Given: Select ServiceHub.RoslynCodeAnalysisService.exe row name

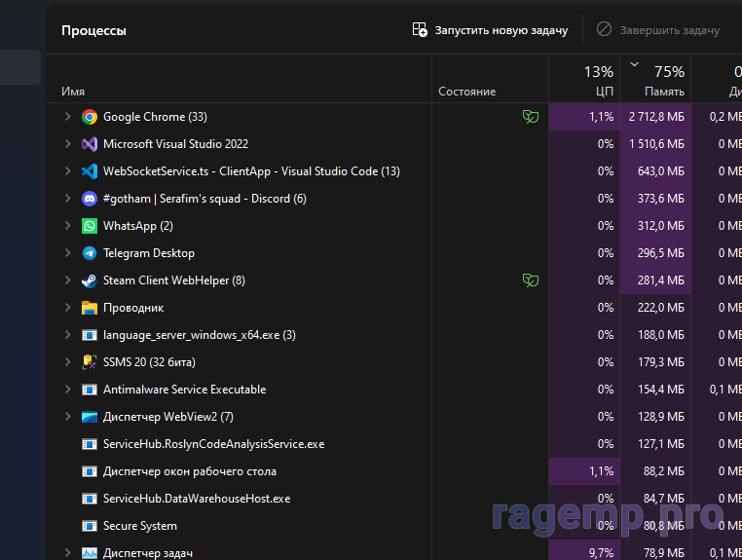Looking at the screenshot, I should (x=214, y=444).
